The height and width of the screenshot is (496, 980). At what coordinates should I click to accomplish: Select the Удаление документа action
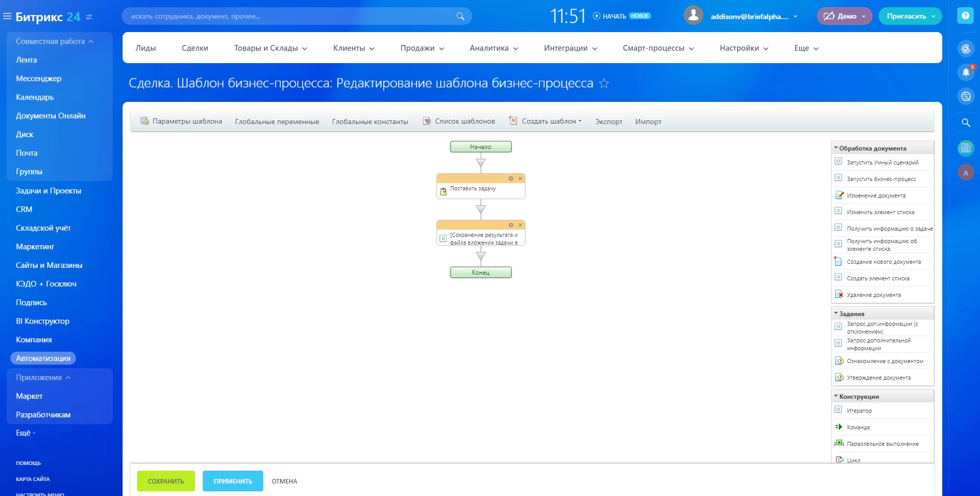click(873, 295)
